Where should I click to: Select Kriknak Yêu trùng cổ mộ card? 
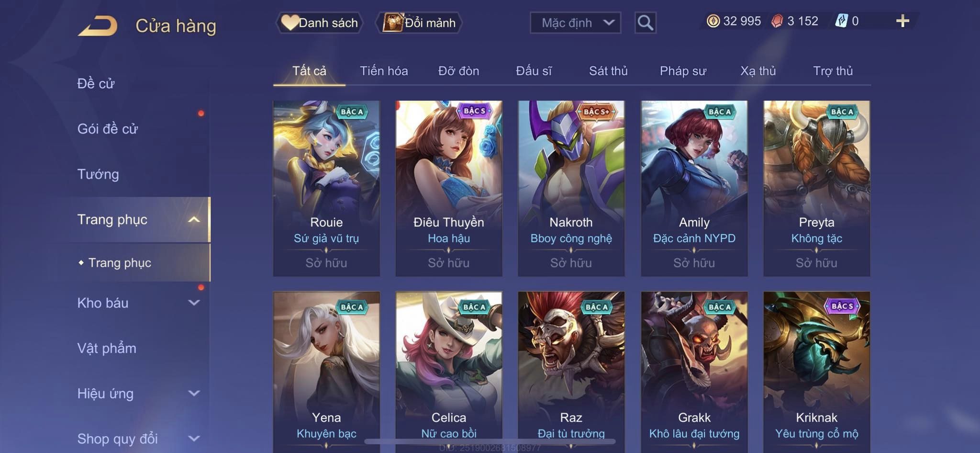[816, 371]
